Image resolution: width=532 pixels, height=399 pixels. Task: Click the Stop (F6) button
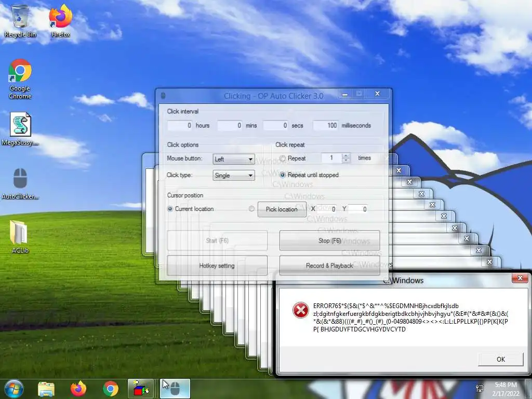329,241
